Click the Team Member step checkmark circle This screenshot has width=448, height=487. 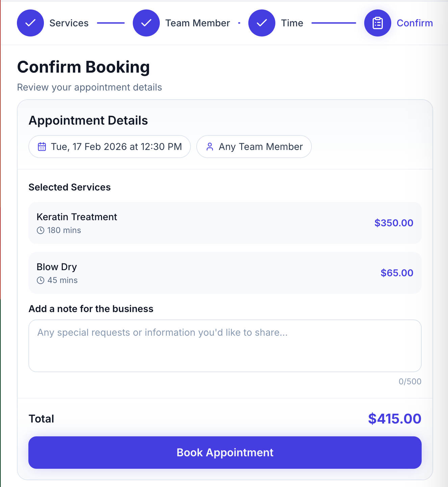point(146,23)
